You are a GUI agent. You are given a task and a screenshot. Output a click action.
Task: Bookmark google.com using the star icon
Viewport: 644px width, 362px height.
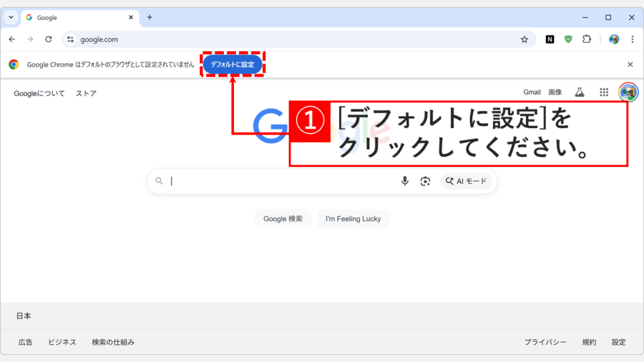tap(525, 38)
